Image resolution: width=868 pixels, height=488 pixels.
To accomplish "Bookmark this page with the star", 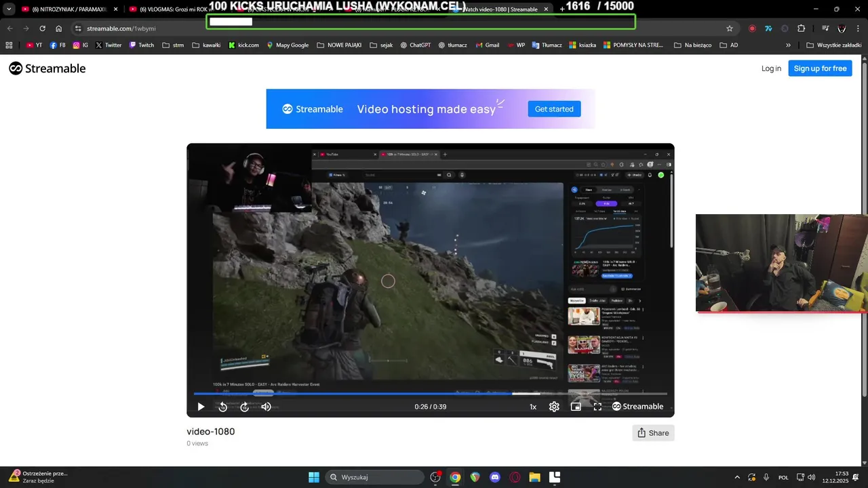I will [x=730, y=28].
